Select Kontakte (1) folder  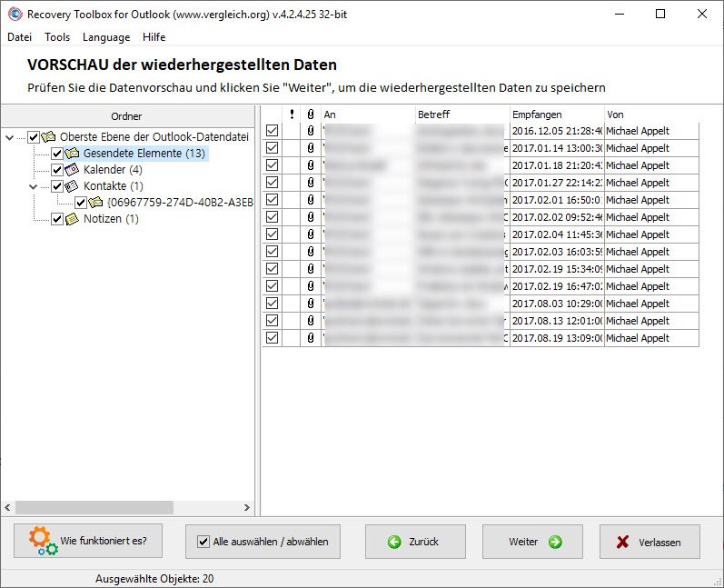114,186
